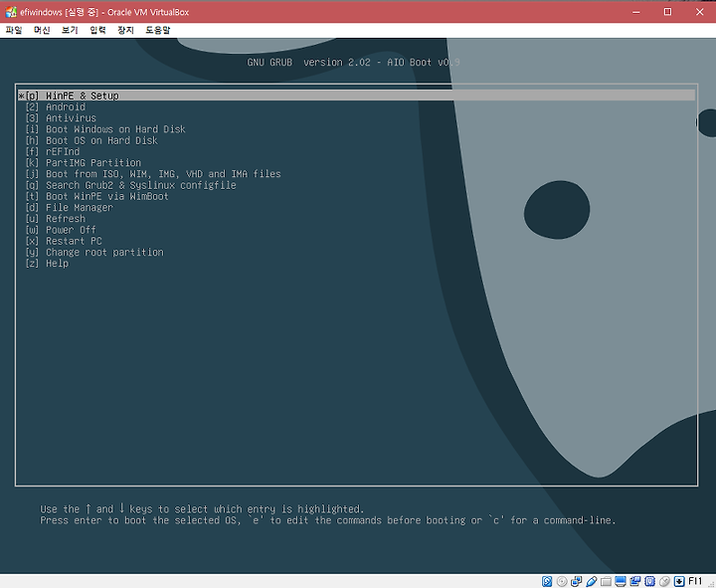Maximize the VirtualBox window
716x588 pixels.
point(667,12)
